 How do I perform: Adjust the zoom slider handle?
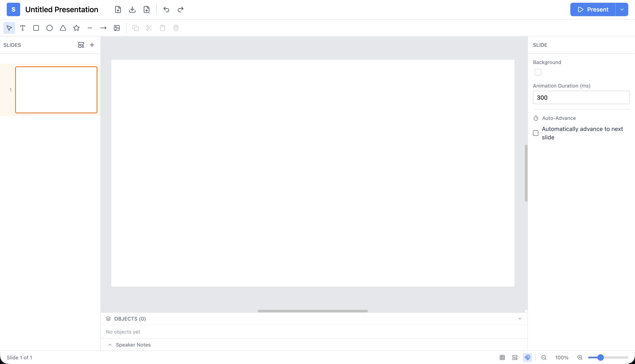(601, 357)
